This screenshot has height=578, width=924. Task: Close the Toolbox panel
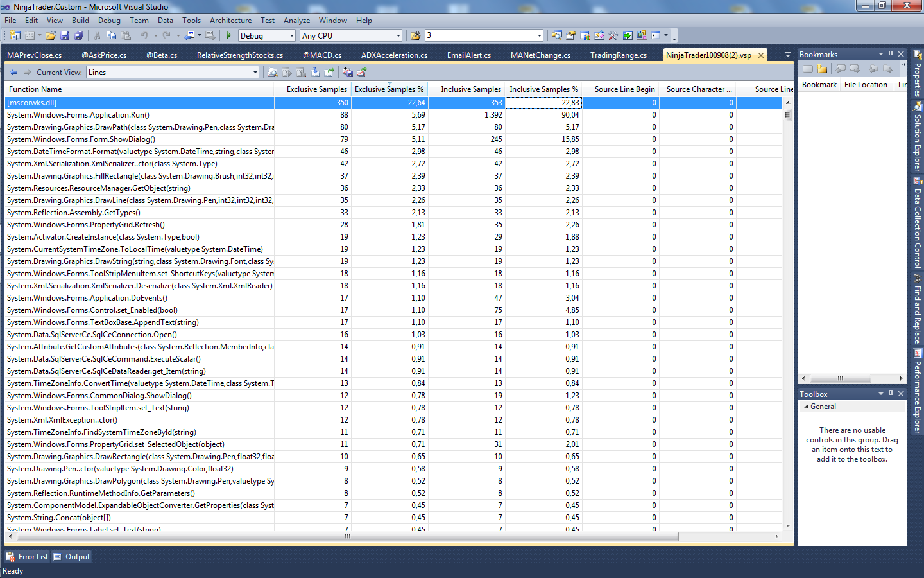click(901, 394)
